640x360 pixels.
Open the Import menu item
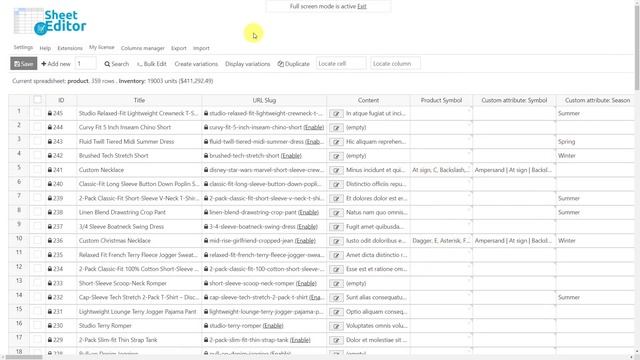[201, 48]
